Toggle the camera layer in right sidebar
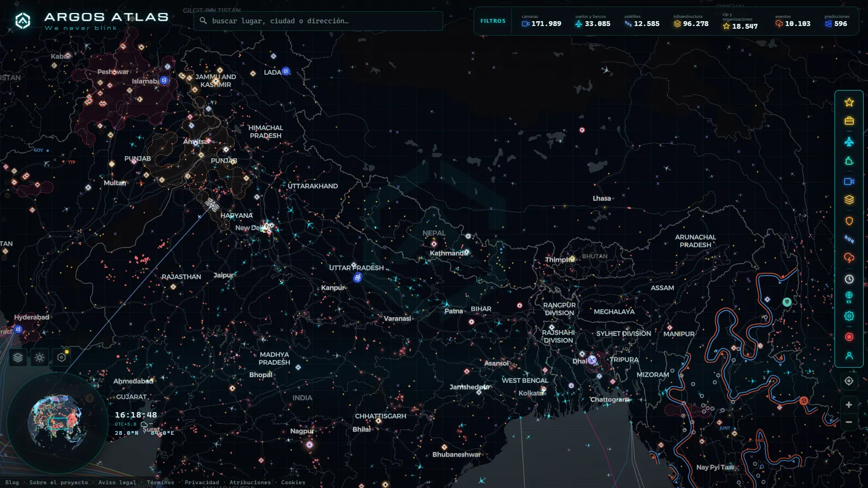The image size is (868, 488). (x=849, y=182)
